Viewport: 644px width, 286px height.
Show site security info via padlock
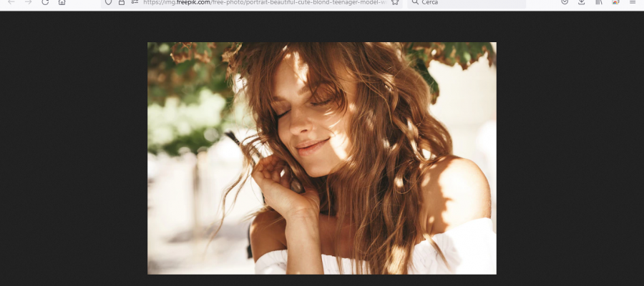[121, 2]
